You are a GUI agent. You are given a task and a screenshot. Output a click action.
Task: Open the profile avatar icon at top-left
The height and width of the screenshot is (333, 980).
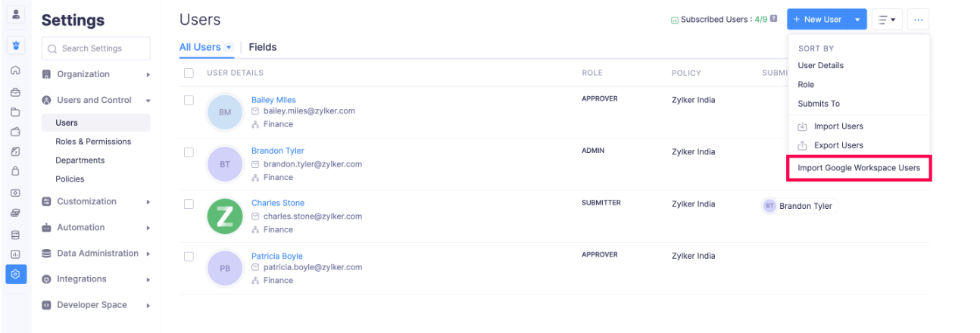pos(15,14)
